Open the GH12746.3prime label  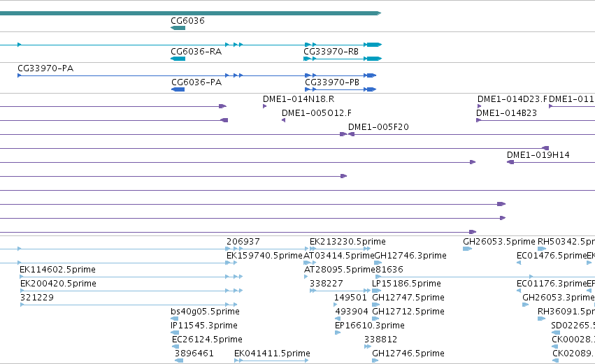point(410,256)
